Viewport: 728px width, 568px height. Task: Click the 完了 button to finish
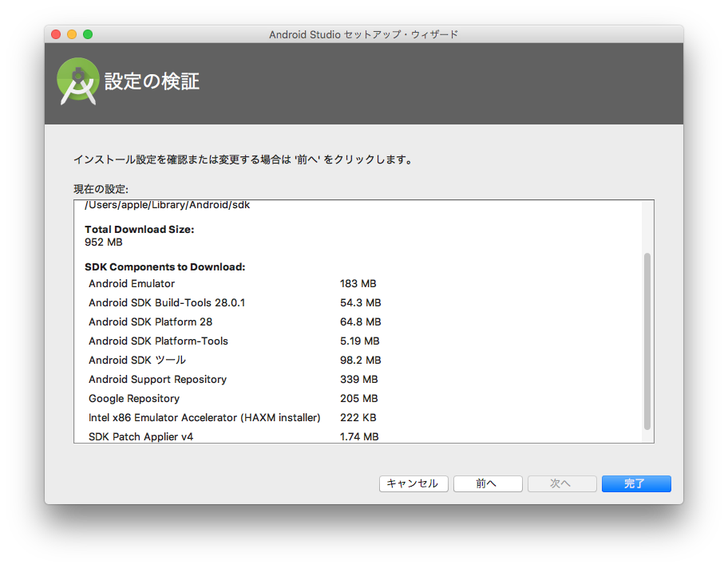tap(635, 483)
